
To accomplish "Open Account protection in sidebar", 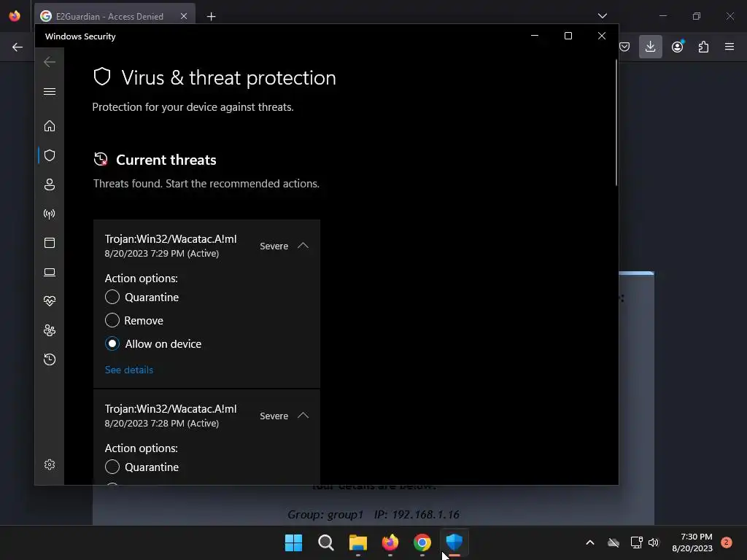I will (x=50, y=184).
